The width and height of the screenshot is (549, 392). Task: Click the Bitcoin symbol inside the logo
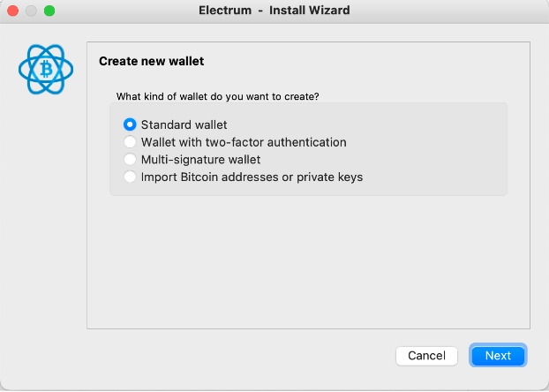click(45, 69)
